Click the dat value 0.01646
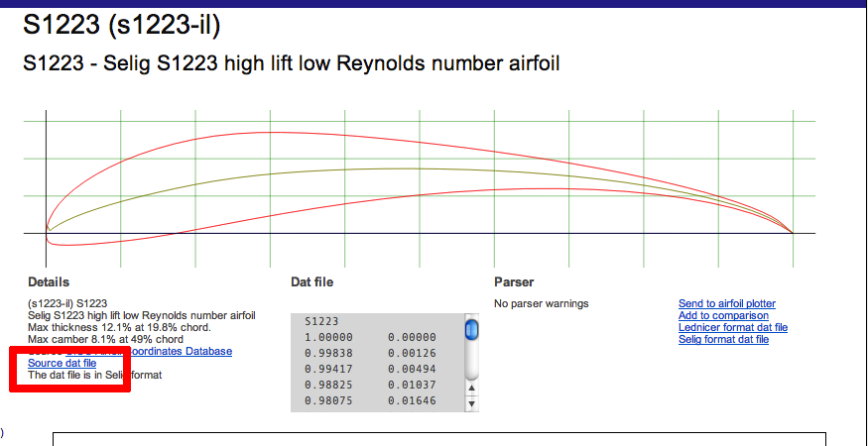The image size is (868, 446). click(x=412, y=400)
